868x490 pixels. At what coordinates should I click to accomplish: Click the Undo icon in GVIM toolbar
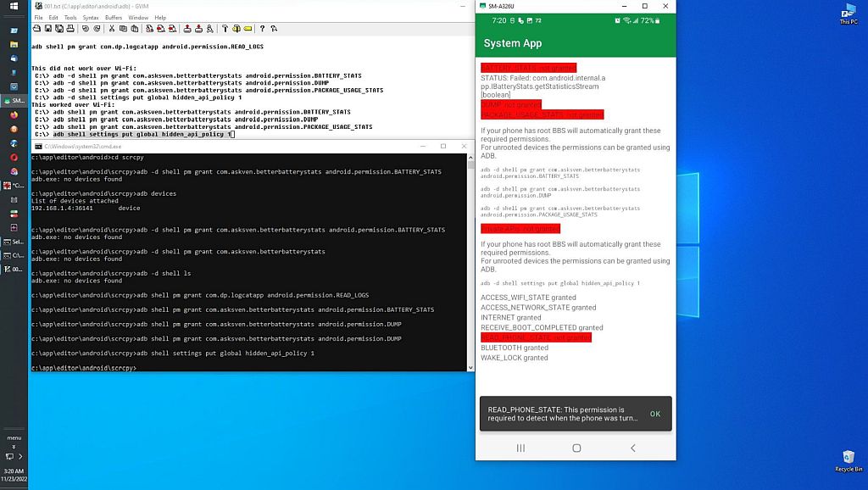pyautogui.click(x=86, y=28)
